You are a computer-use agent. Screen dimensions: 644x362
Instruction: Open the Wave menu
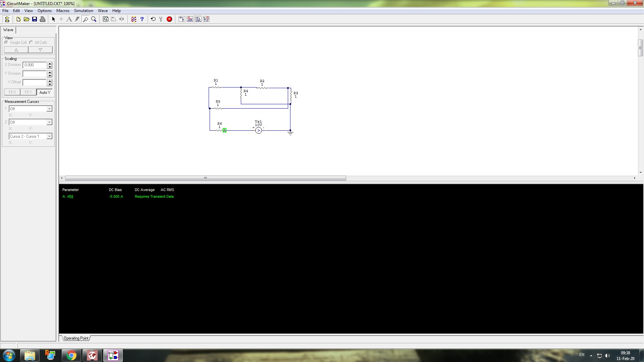pos(103,11)
